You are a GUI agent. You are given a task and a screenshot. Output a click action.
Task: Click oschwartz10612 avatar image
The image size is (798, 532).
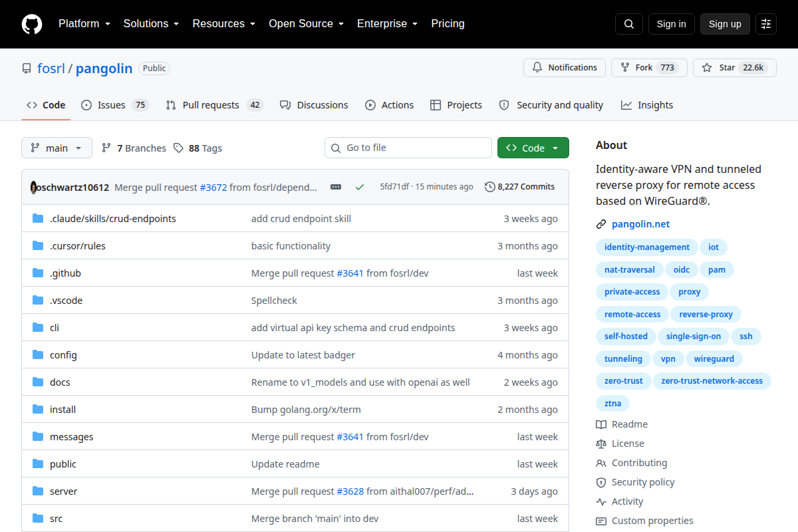[x=34, y=188]
